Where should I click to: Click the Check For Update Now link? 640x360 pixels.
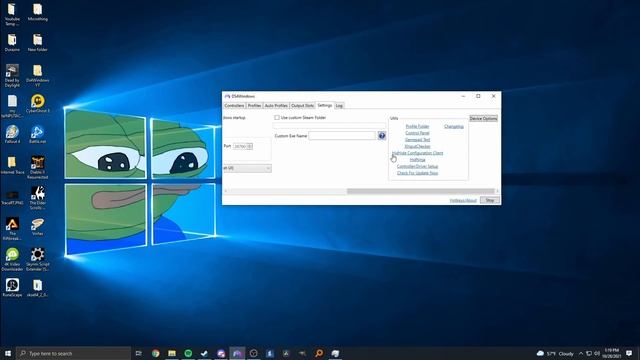click(417, 173)
